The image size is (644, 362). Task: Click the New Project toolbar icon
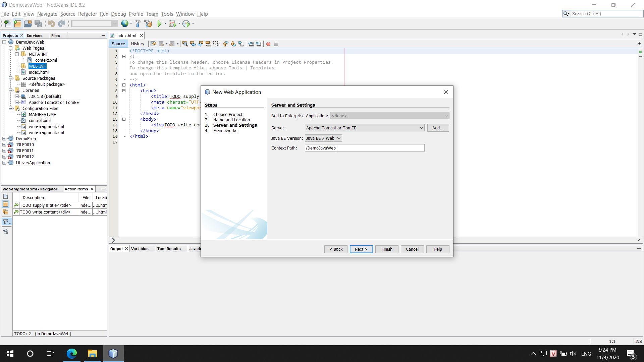click(17, 24)
